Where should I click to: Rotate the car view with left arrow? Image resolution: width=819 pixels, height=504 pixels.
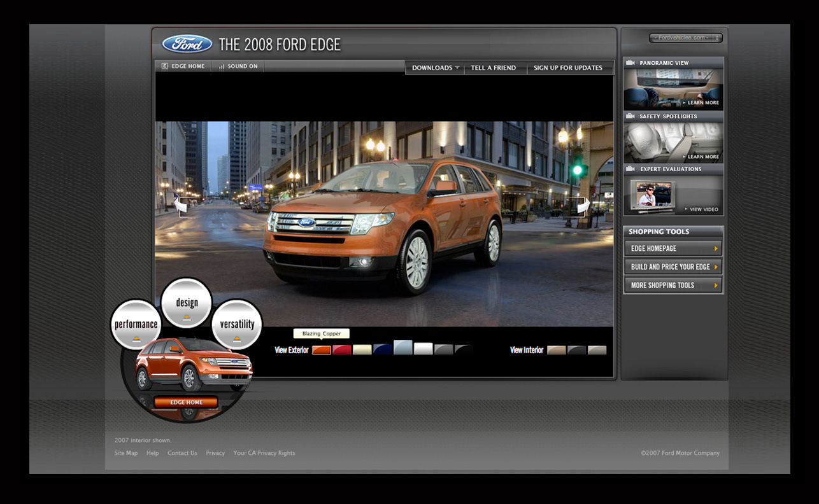[x=182, y=206]
